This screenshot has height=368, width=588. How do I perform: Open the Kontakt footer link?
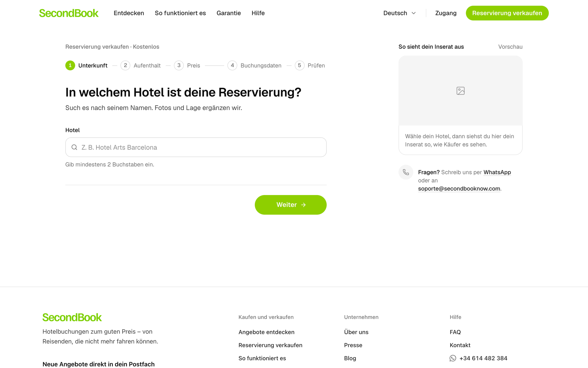click(x=460, y=345)
